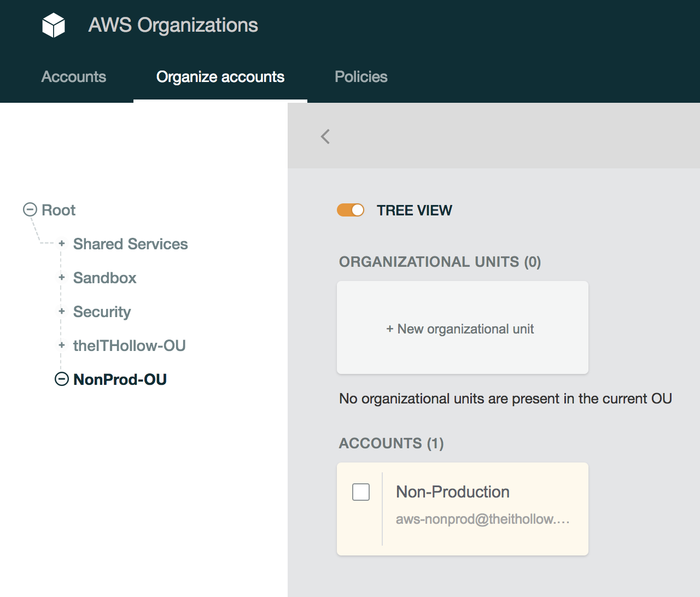
Task: Select Shared Services in the tree
Action: coord(130,244)
